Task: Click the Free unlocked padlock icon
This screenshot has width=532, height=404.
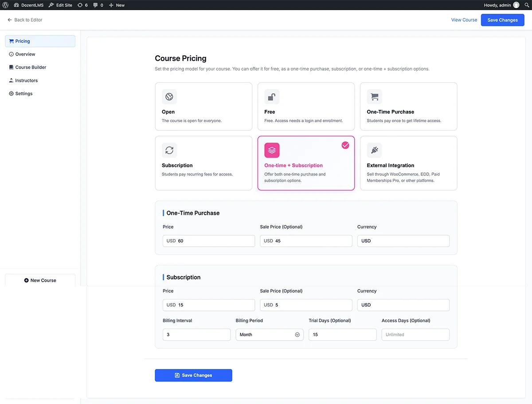Action: 272,97
